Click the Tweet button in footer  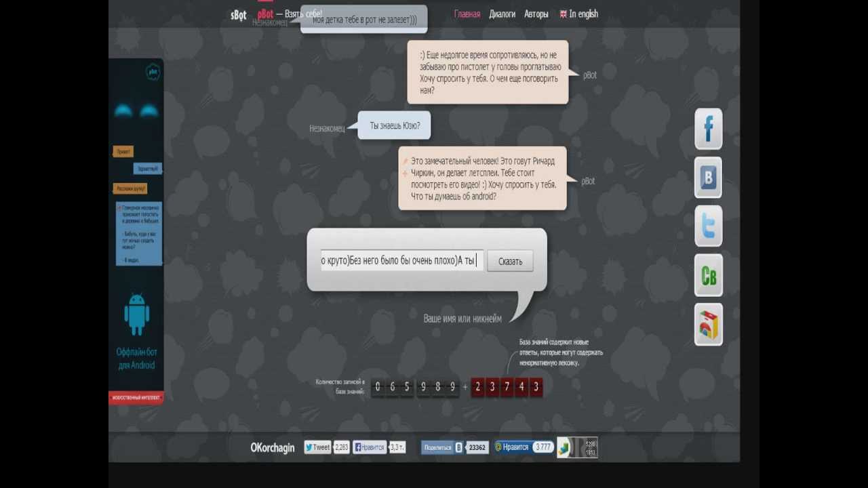[x=317, y=447]
